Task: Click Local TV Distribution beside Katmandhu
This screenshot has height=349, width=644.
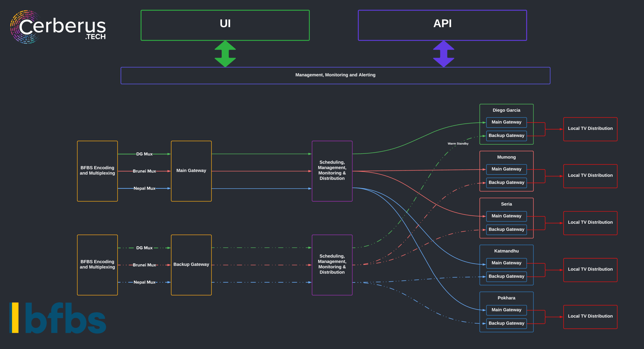Action: coord(590,270)
